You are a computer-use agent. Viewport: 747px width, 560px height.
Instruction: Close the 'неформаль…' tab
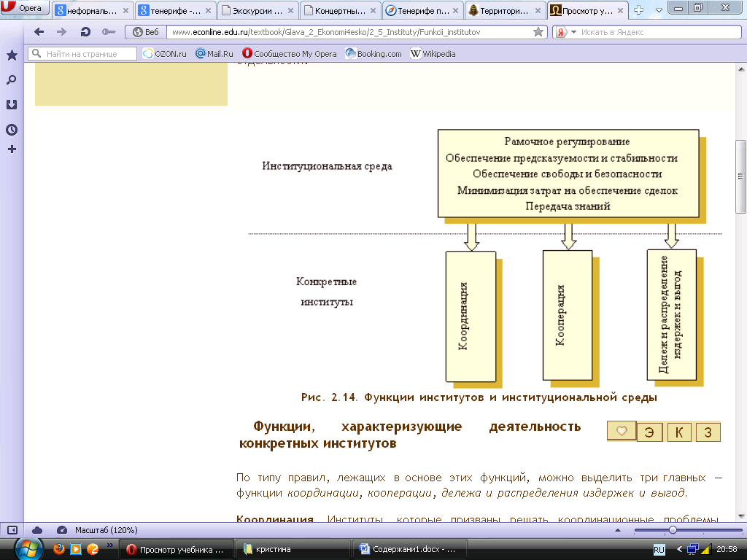[125, 10]
